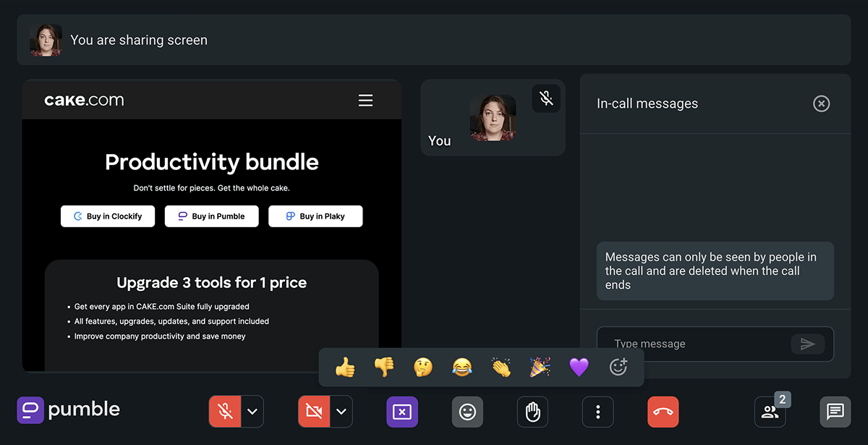
Task: Click "Get every app in CAKE.com Suite" bullet
Action: click(x=161, y=307)
